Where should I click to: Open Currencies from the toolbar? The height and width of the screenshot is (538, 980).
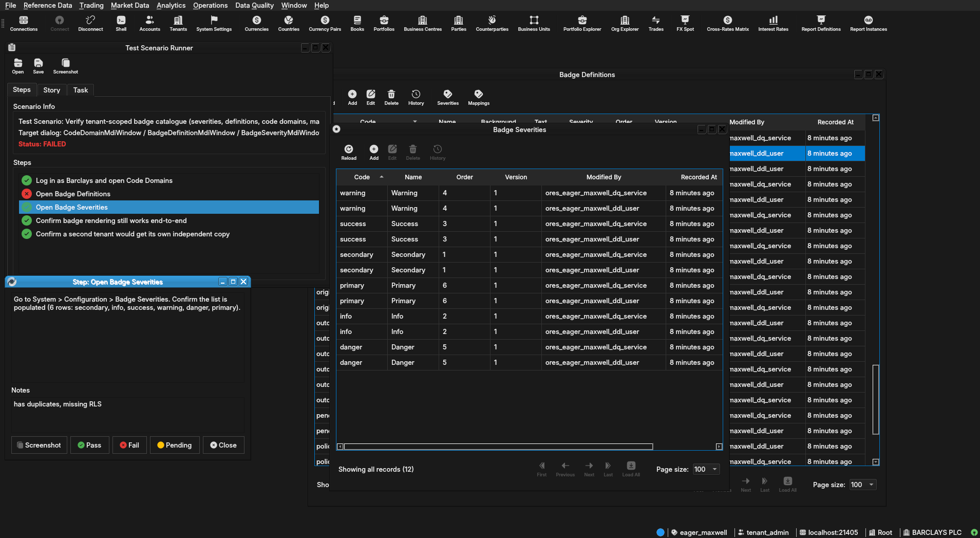click(x=256, y=23)
